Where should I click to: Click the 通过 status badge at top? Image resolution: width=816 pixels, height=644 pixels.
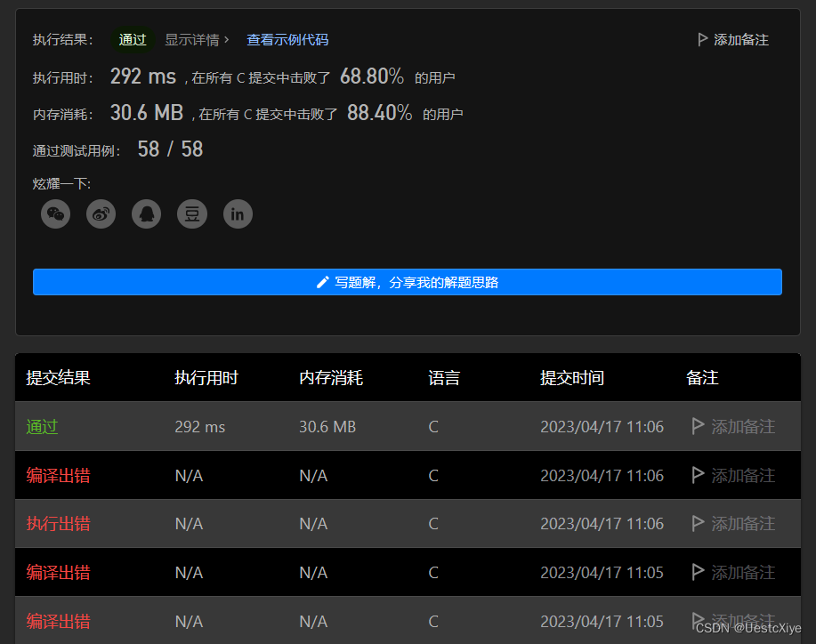coord(133,39)
